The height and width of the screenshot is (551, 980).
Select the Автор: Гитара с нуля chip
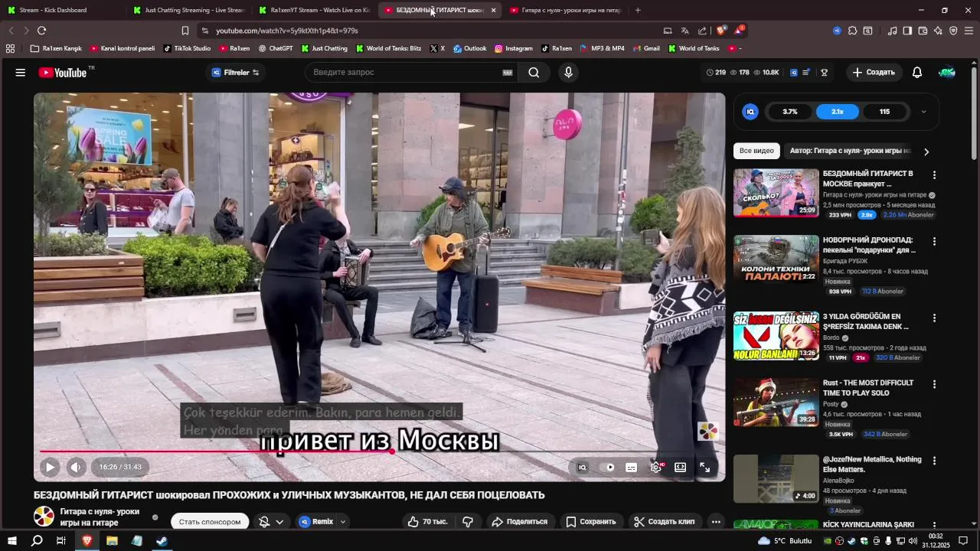(850, 151)
